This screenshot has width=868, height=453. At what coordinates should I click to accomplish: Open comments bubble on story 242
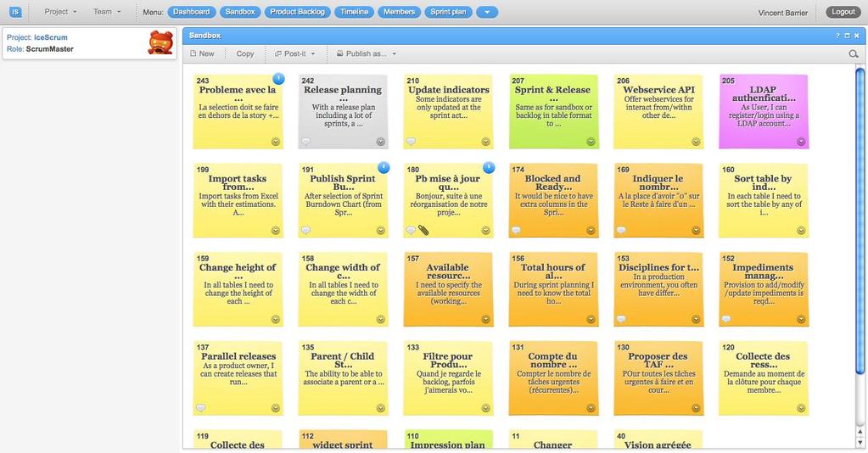305,141
